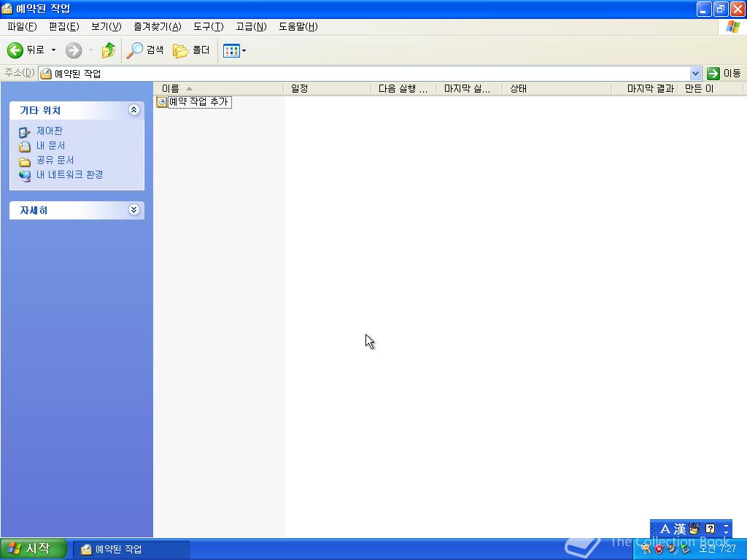Sort by the 마지막 실... column header

470,88
